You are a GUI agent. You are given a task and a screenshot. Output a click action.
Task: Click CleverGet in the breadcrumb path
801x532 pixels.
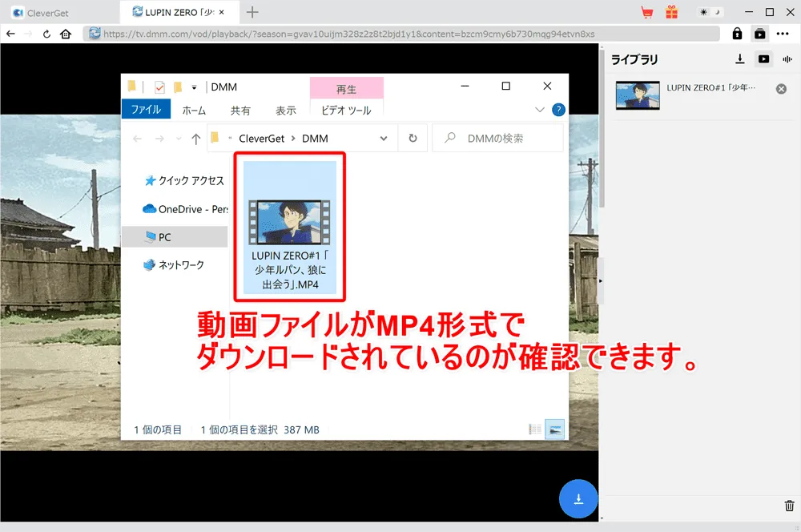pyautogui.click(x=262, y=139)
